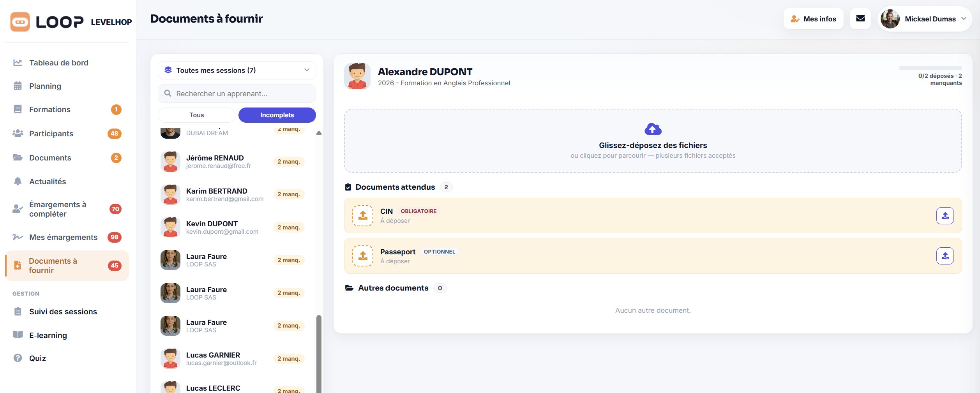Click the layers icon in sessions selector
Screen dimensions: 980x393
tap(168, 70)
